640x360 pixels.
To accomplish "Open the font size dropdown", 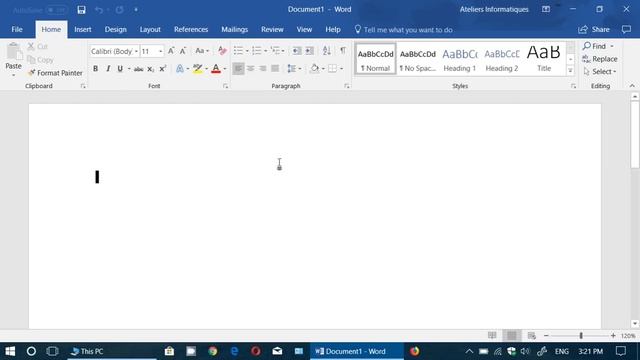I will click(160, 51).
